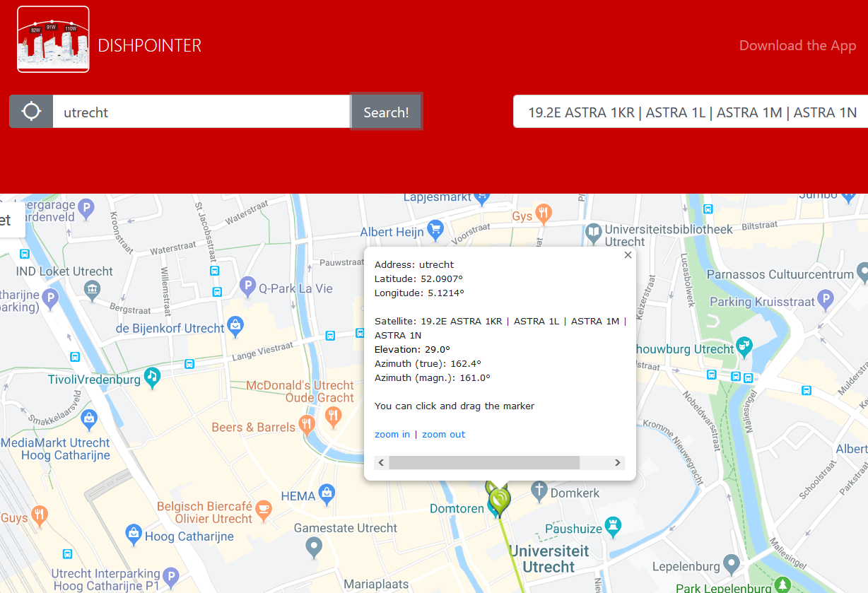Viewport: 868px width, 593px height.
Task: Click the Address: utrecht line
Action: tap(414, 264)
